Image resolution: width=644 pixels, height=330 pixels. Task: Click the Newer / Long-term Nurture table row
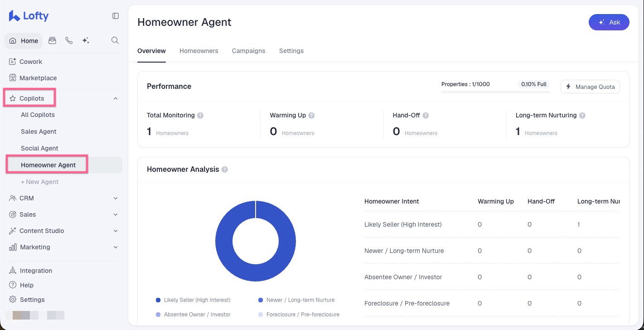coord(491,251)
